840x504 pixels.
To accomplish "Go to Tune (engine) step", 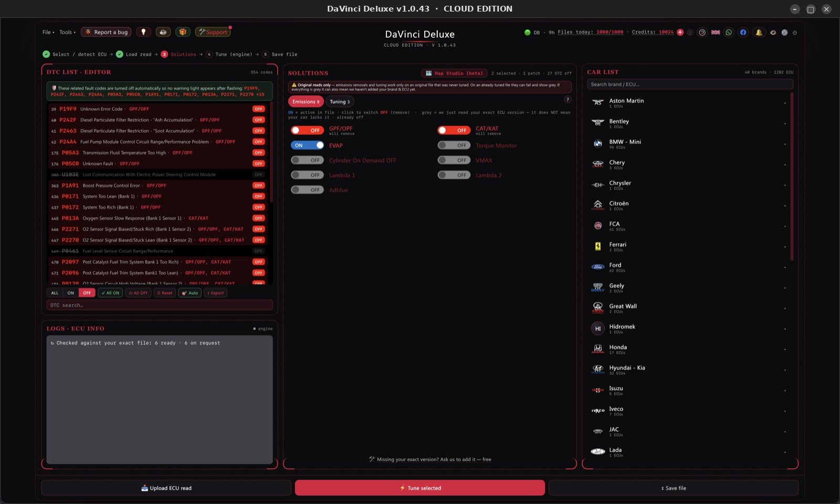I will point(229,54).
